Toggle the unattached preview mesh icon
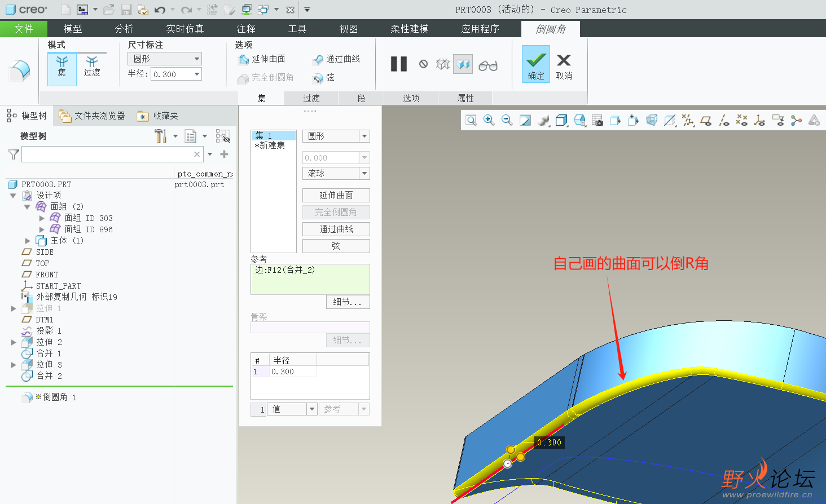The image size is (826, 504). (443, 64)
